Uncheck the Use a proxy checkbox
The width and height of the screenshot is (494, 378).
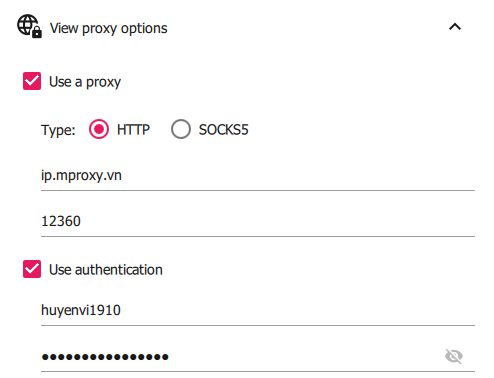pyautogui.click(x=32, y=81)
